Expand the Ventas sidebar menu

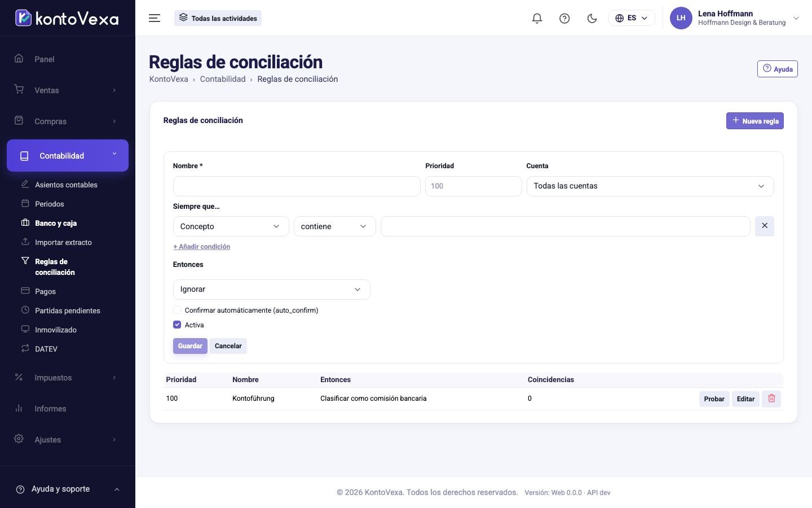68,90
